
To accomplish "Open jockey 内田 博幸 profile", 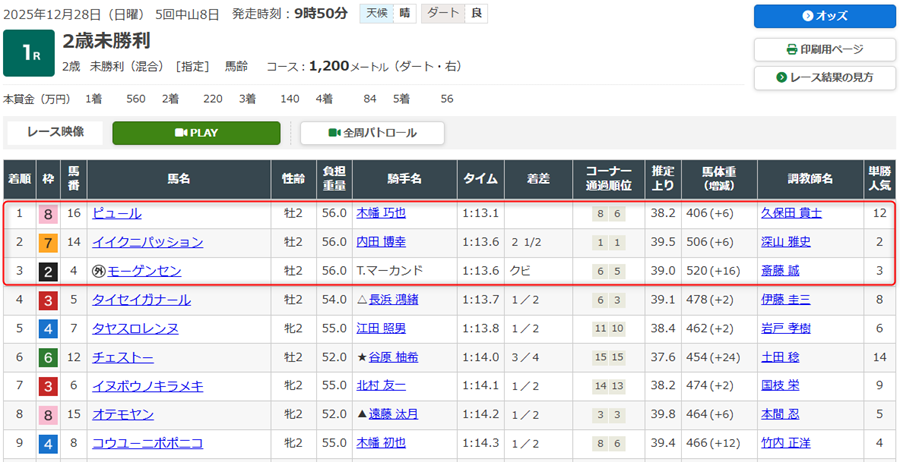I will point(381,242).
